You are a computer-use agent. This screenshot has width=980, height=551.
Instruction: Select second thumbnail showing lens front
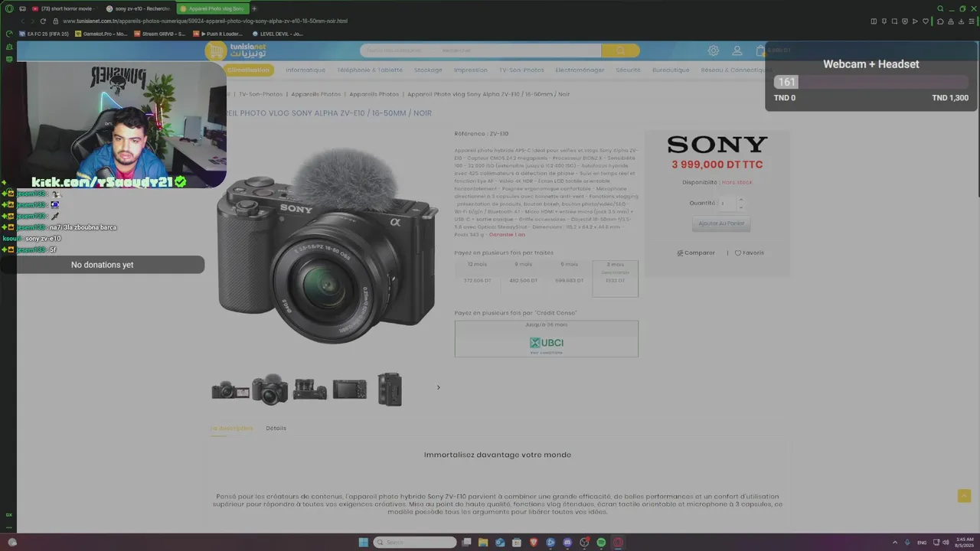click(270, 390)
